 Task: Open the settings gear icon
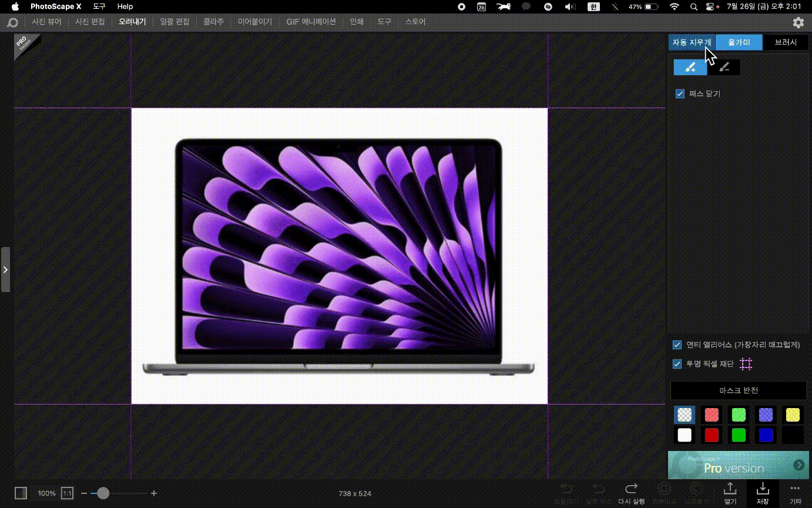(x=798, y=22)
